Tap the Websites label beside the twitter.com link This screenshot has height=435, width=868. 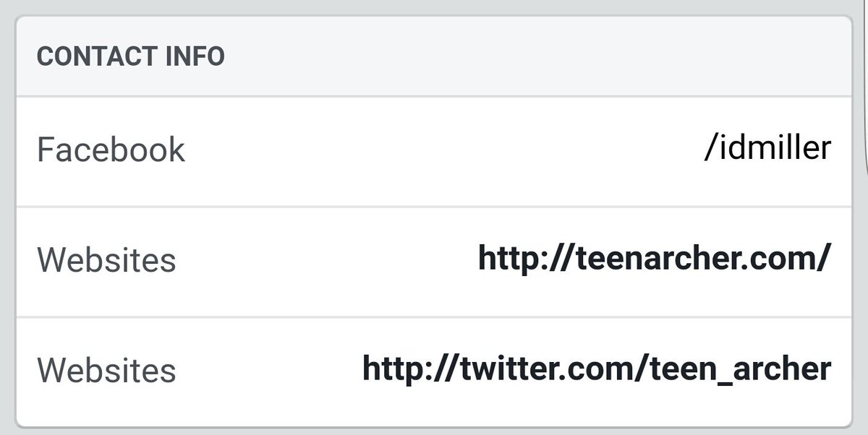click(106, 371)
